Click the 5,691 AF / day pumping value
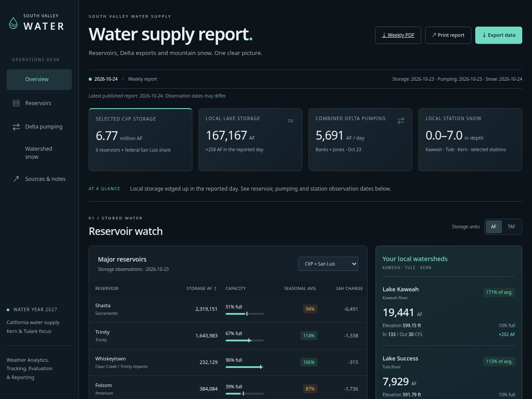Viewport: 532px width, 399px height. pos(340,136)
